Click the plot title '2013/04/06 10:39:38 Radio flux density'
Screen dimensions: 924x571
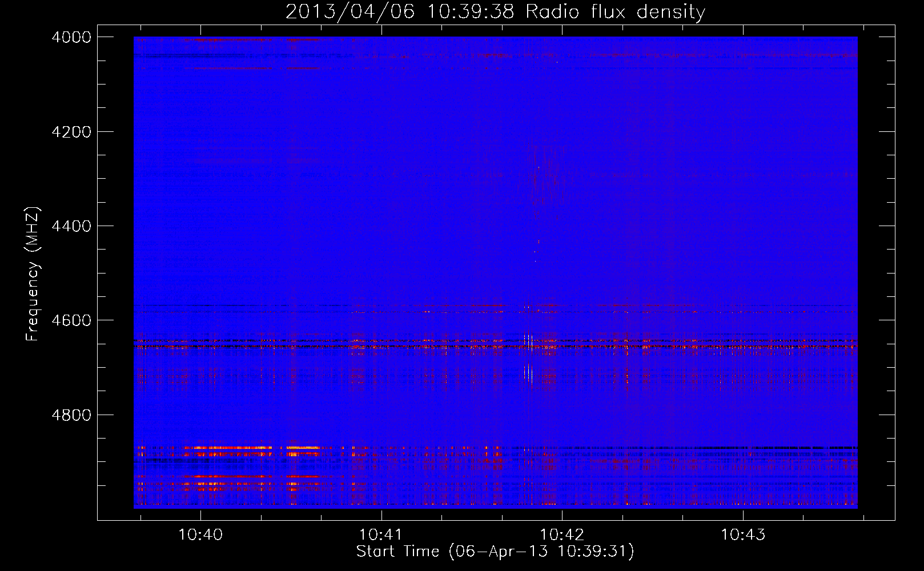tap(495, 12)
